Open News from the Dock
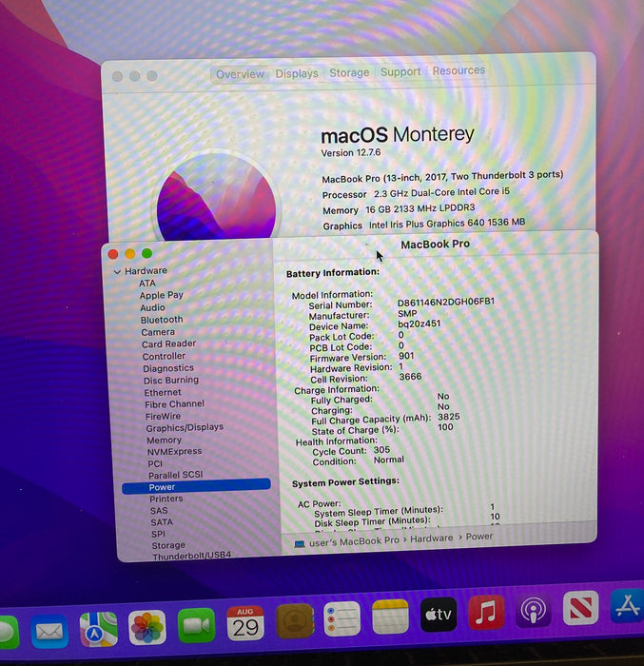 click(580, 608)
